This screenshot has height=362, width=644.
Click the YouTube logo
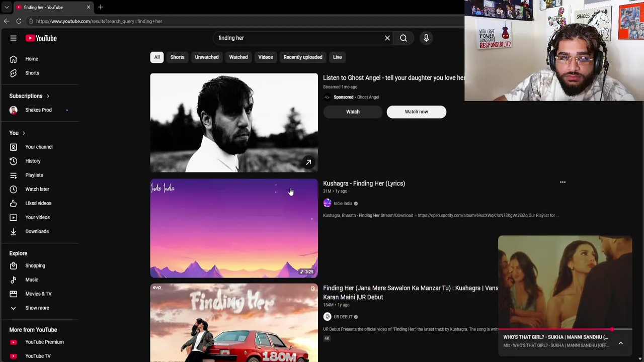[41, 38]
